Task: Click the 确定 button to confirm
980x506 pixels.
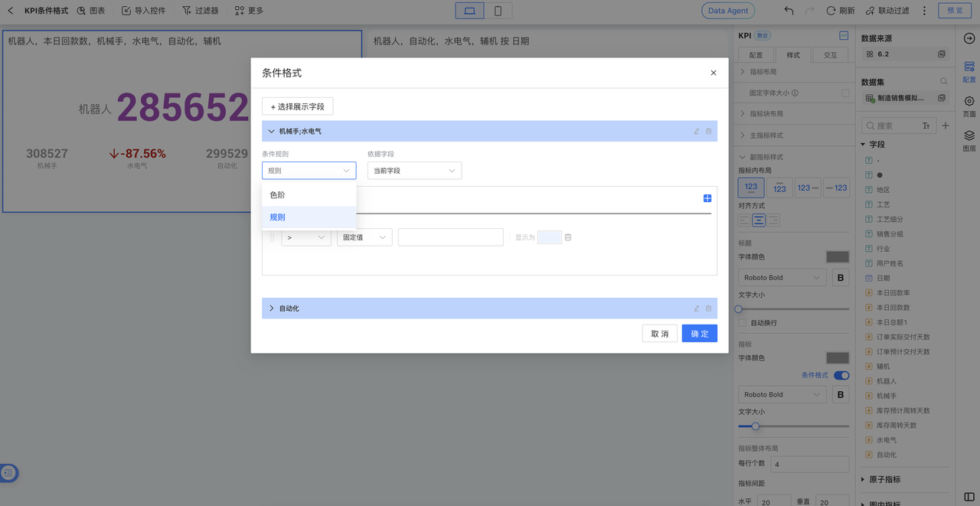Action: [699, 334]
